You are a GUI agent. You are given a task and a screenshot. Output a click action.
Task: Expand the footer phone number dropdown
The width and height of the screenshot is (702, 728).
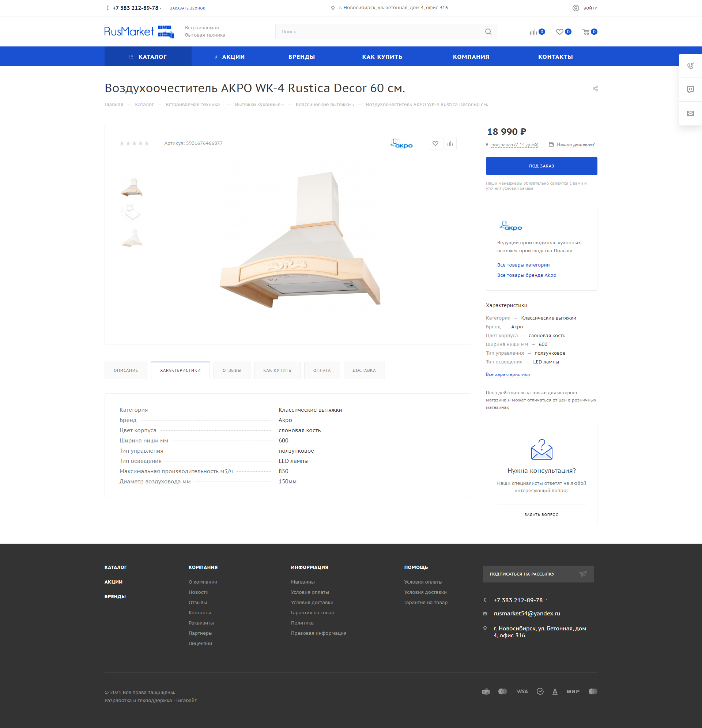click(x=546, y=600)
